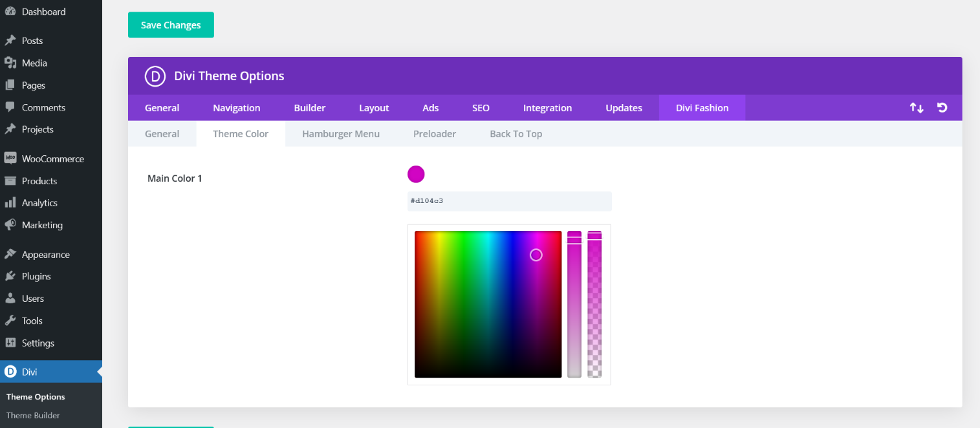This screenshot has height=428, width=980.
Task: Open the Hamburger Menu sub-tab
Action: tap(341, 134)
